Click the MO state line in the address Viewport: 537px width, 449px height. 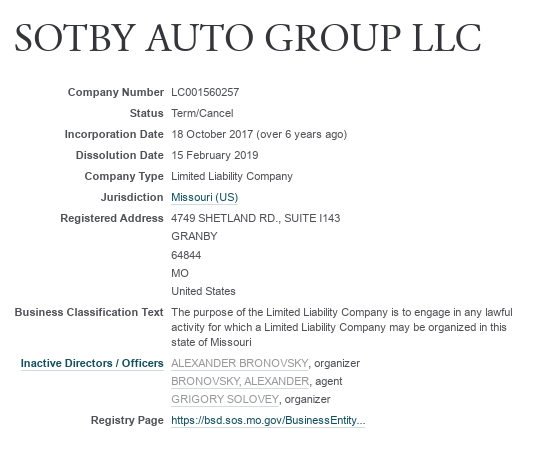[x=180, y=273]
